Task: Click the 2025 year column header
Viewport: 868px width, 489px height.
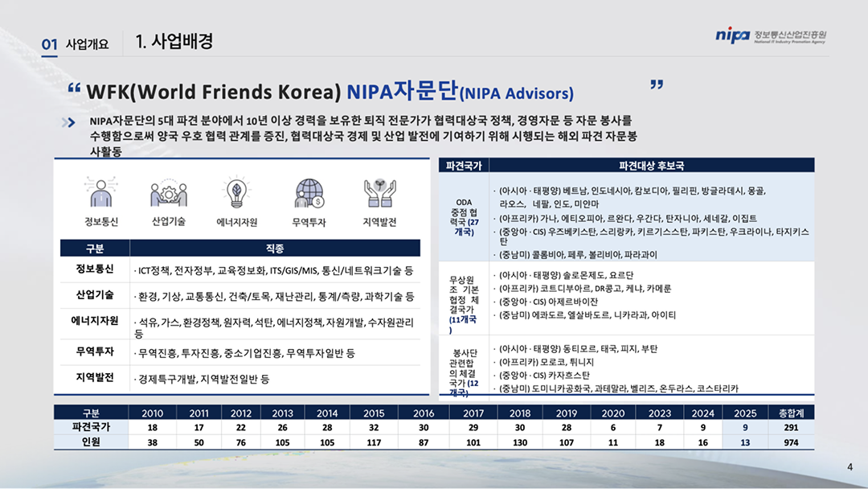Action: 746,413
